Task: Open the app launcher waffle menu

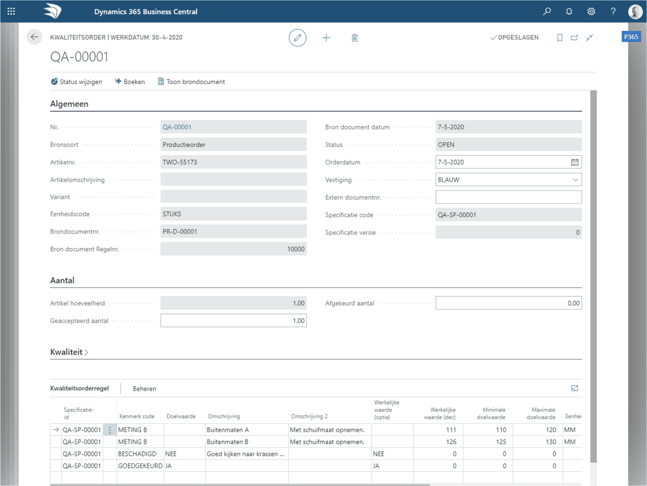Action: (x=11, y=12)
